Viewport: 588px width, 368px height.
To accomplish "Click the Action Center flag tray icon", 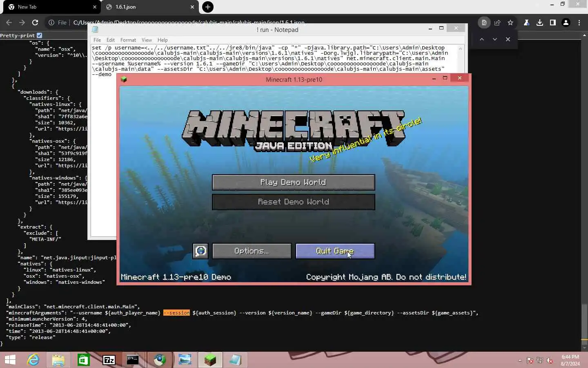I will tap(530, 360).
